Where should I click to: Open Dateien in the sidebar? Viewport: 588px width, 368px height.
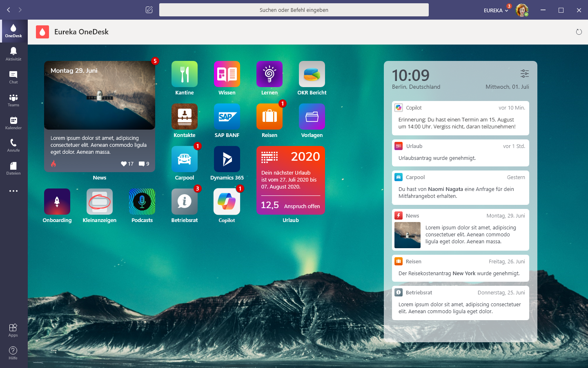(x=13, y=168)
